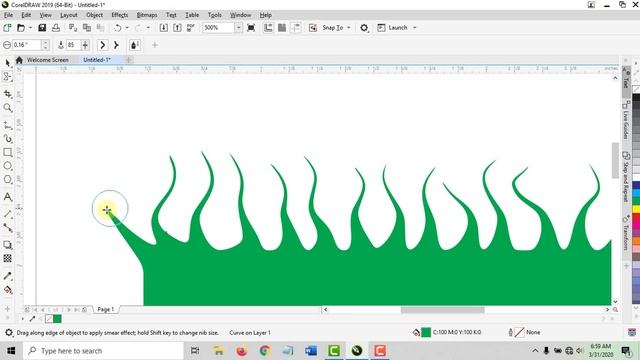Enable Smooth Smear option
Image resolution: width=640 pixels, height=360 pixels.
pos(102,45)
